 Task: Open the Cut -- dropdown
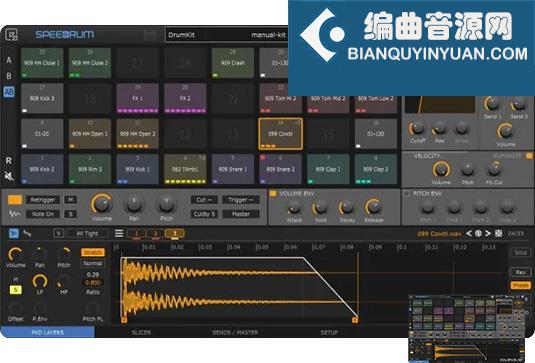204,200
